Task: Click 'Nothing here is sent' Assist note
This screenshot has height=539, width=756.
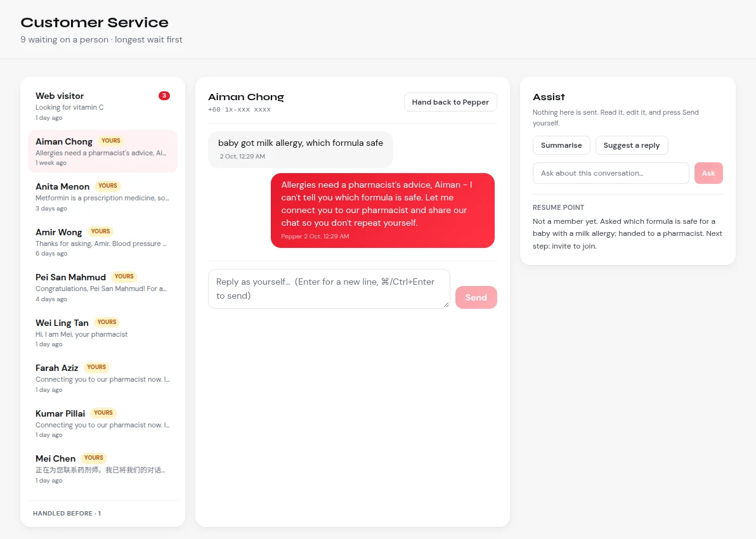Action: point(616,118)
